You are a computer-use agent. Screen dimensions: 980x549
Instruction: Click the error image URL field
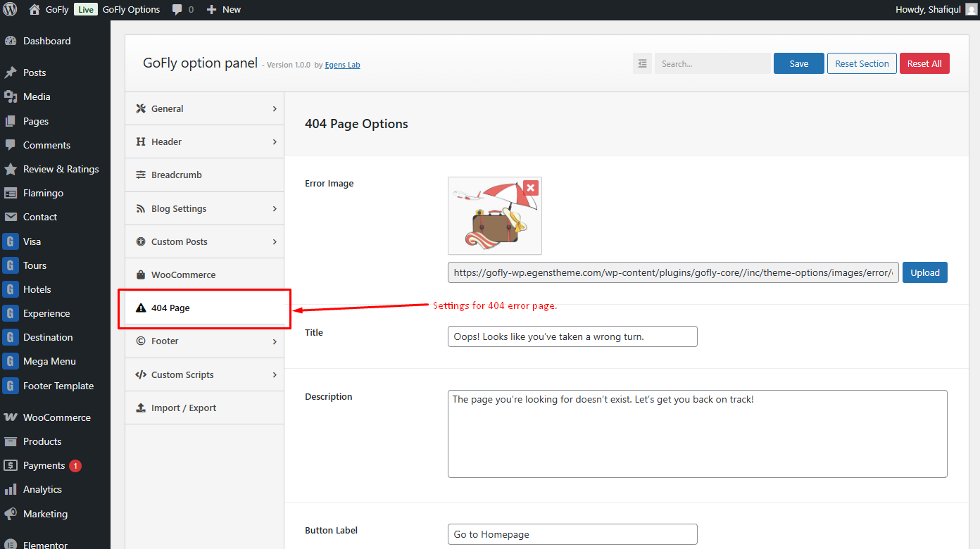click(x=673, y=272)
